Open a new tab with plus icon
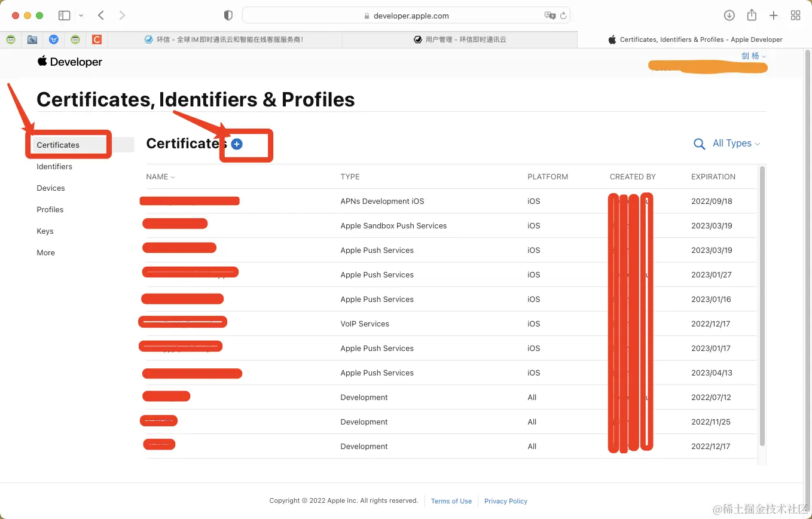812x519 pixels. (773, 16)
